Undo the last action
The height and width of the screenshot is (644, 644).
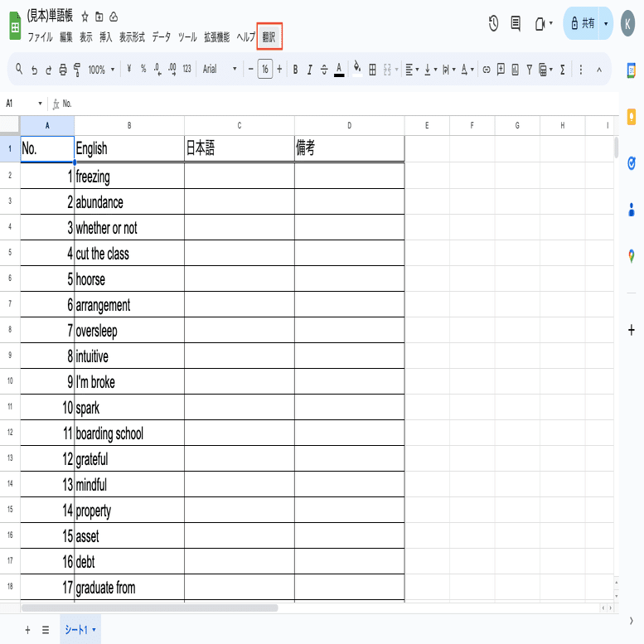[35, 70]
